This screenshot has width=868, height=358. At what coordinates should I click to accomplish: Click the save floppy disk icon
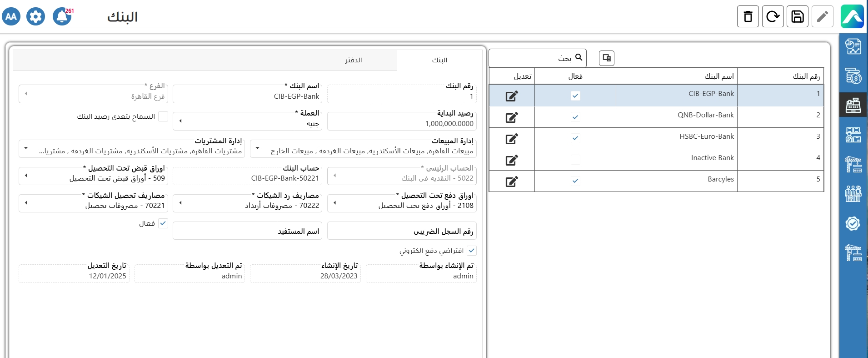click(x=797, y=17)
